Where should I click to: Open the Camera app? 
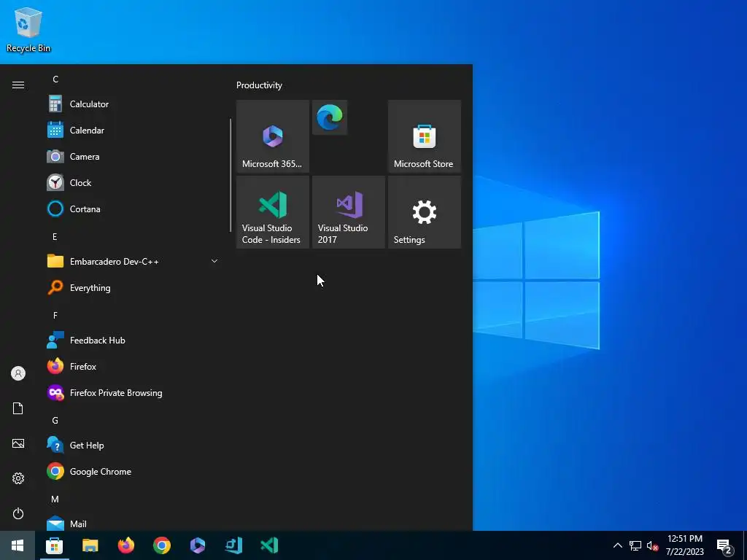[x=133, y=156]
